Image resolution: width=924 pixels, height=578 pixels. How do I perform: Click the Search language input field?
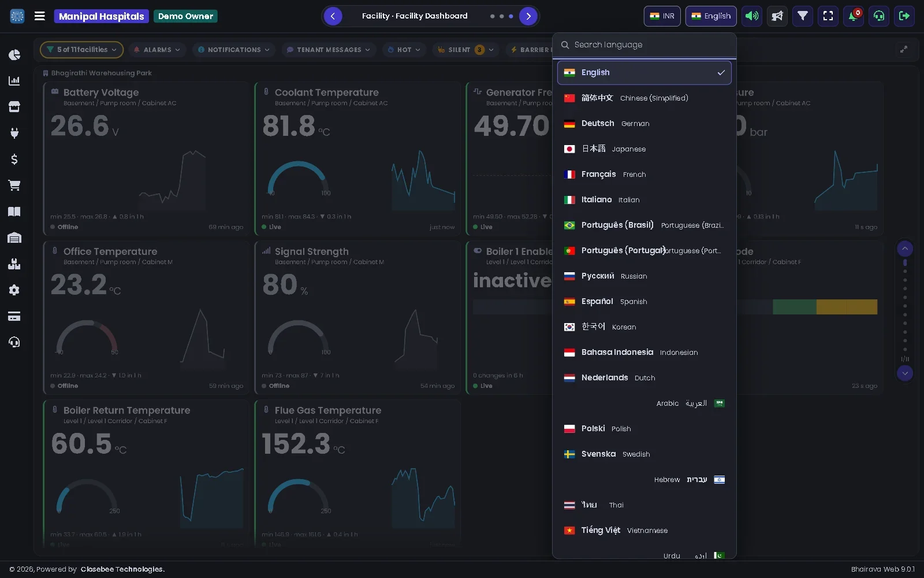tap(644, 45)
